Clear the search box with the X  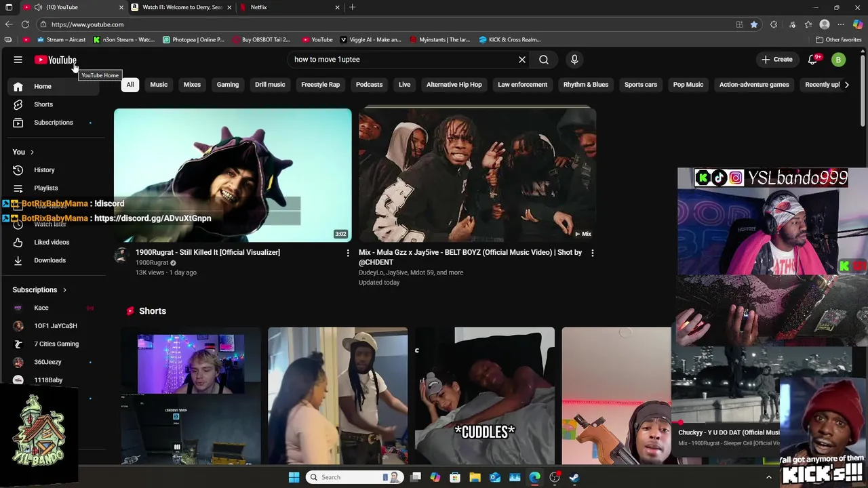tap(522, 60)
